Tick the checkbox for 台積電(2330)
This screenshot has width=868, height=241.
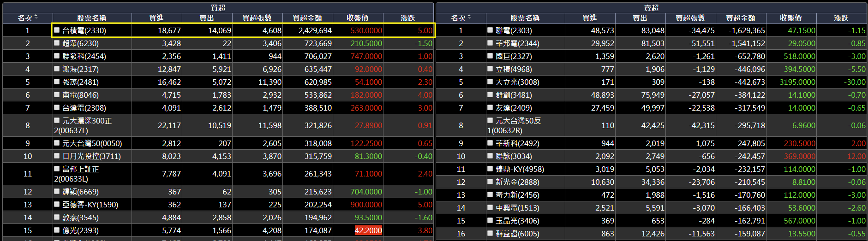[57, 30]
